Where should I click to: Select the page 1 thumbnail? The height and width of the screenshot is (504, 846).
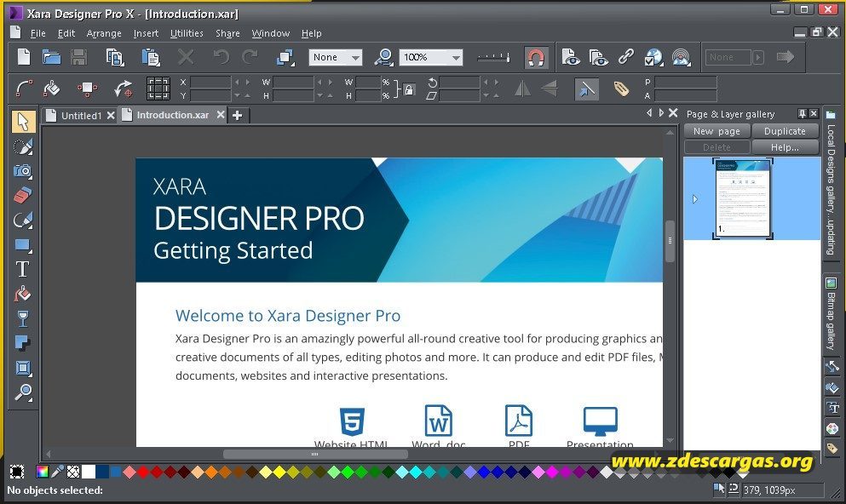[743, 199]
